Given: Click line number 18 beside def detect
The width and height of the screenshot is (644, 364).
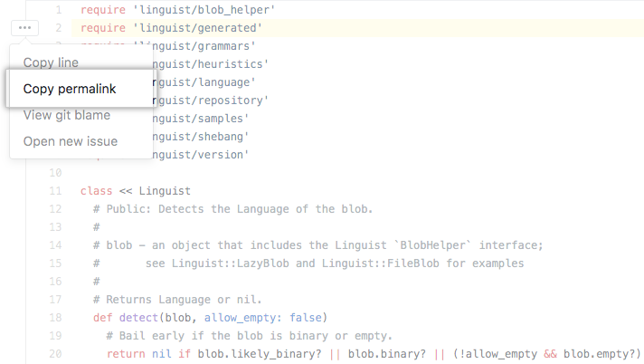Looking at the screenshot, I should pos(55,318).
